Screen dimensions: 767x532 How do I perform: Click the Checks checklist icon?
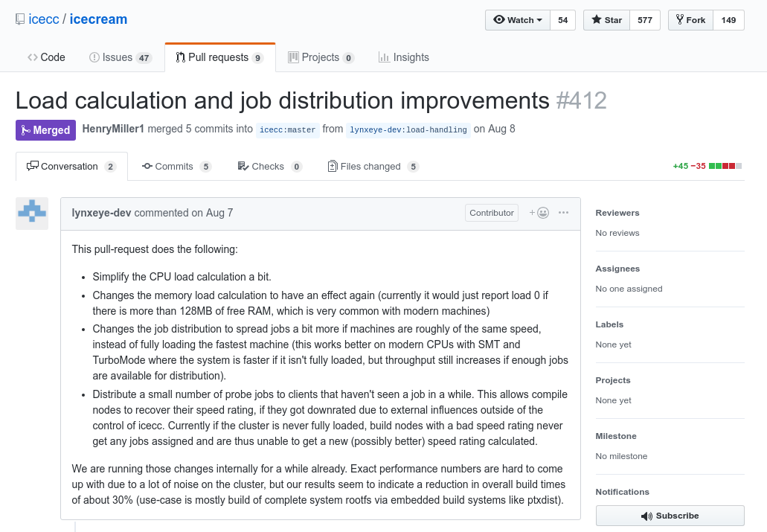[243, 166]
